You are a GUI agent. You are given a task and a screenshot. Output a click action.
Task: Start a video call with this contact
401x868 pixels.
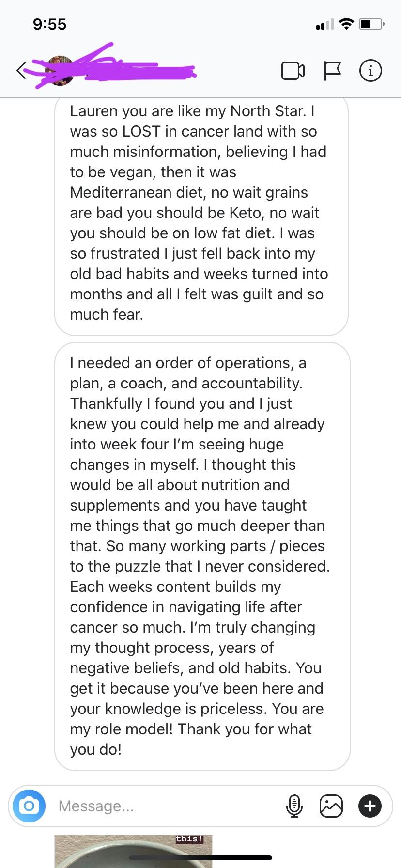click(293, 71)
